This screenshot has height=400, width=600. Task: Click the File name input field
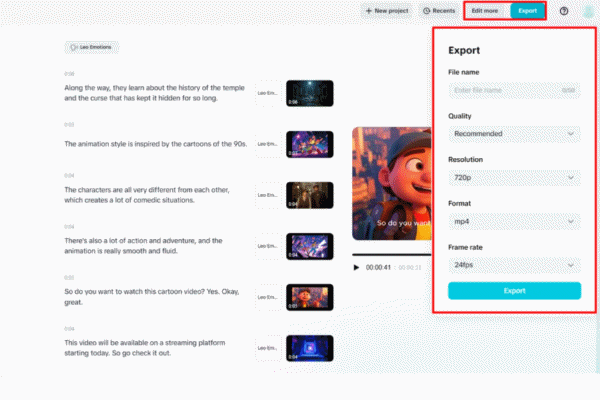514,91
